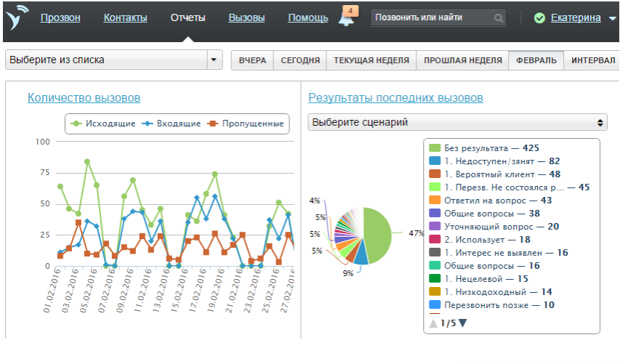The height and width of the screenshot is (364, 620).
Task: Click the bird logo icon
Action: coord(17,17)
